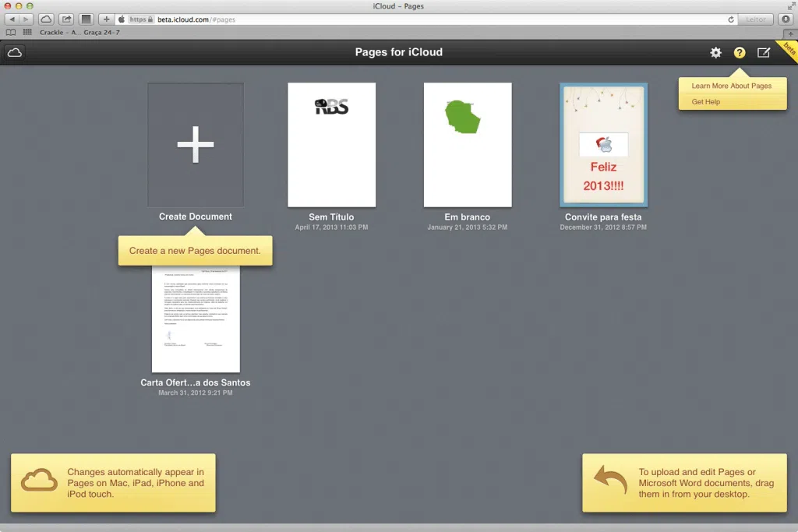Viewport: 798px width, 532px height.
Task: Open the Em branco document
Action: point(468,145)
